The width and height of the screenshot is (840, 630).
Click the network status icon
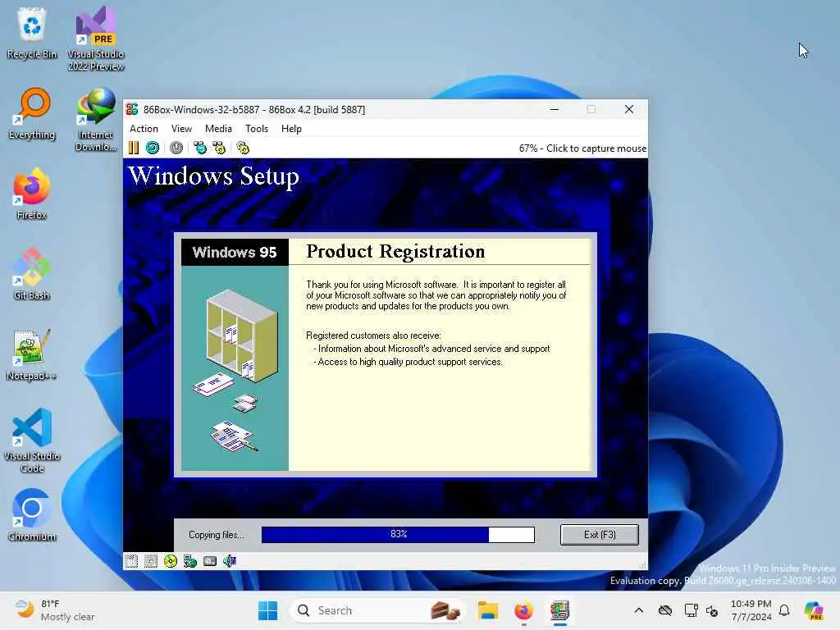(x=190, y=561)
